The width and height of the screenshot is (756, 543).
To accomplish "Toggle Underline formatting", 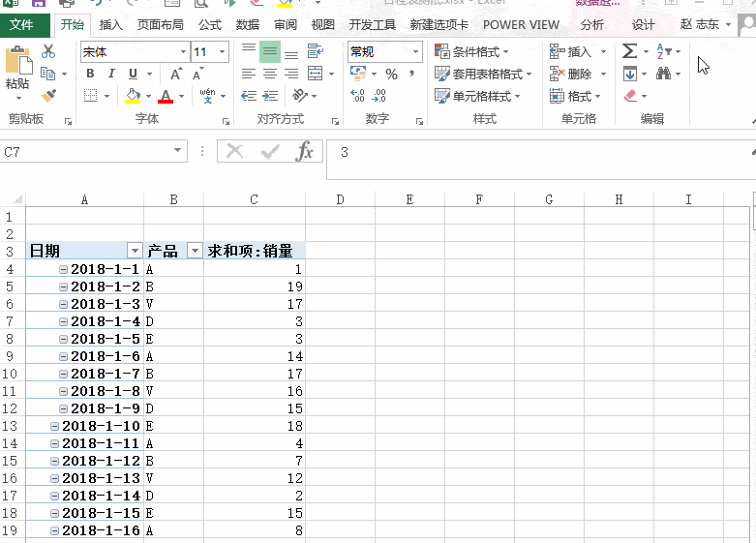I will (x=133, y=74).
